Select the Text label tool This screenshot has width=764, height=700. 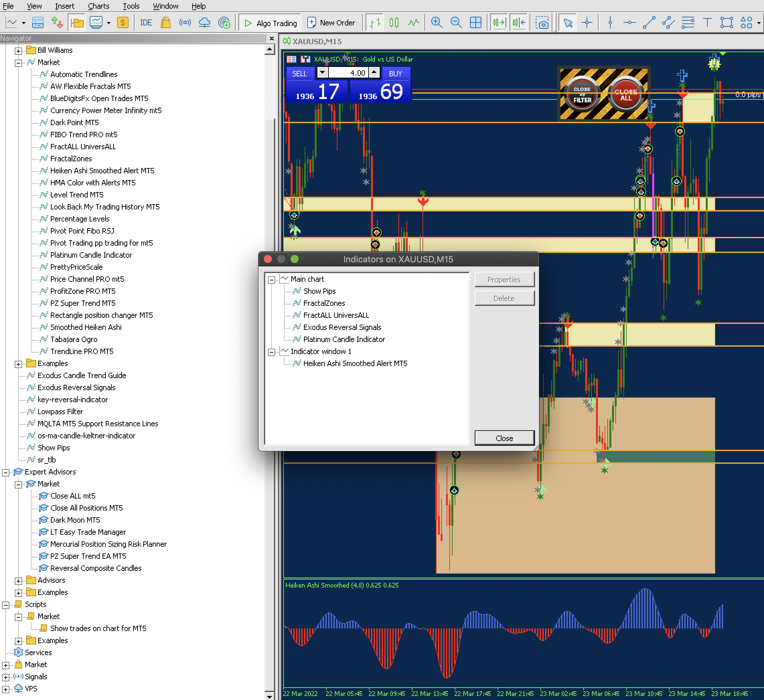pyautogui.click(x=707, y=23)
